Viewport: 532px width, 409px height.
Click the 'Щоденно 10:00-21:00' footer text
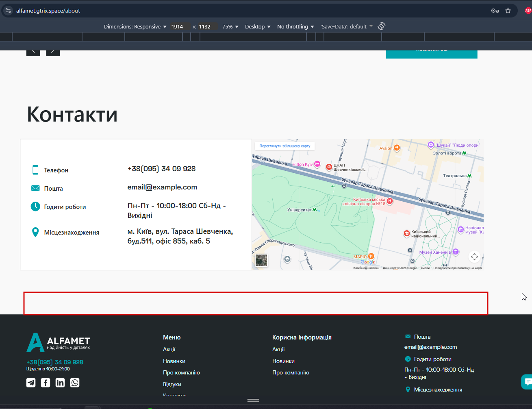tap(48, 369)
